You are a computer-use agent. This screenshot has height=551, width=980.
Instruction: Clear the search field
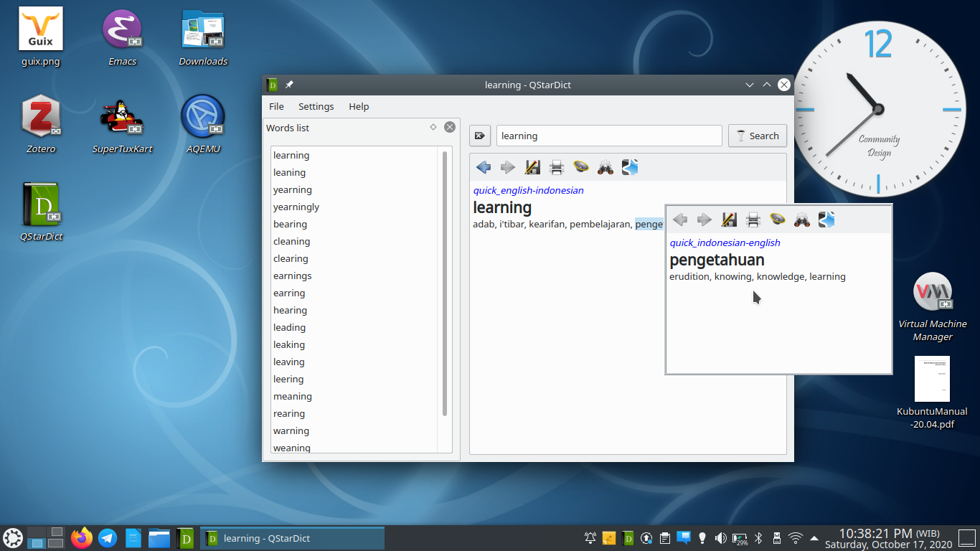tap(480, 136)
